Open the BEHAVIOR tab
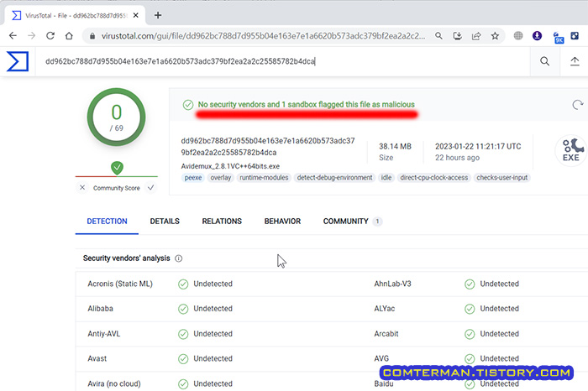This screenshot has width=588, height=391. 282,222
